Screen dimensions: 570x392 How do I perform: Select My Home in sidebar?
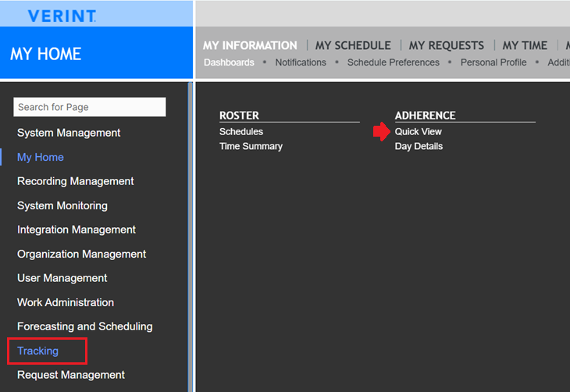point(41,157)
